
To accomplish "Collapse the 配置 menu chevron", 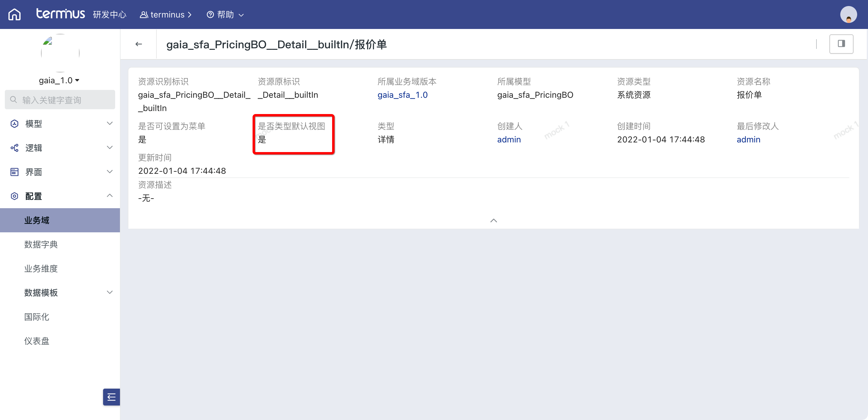I will (x=109, y=196).
